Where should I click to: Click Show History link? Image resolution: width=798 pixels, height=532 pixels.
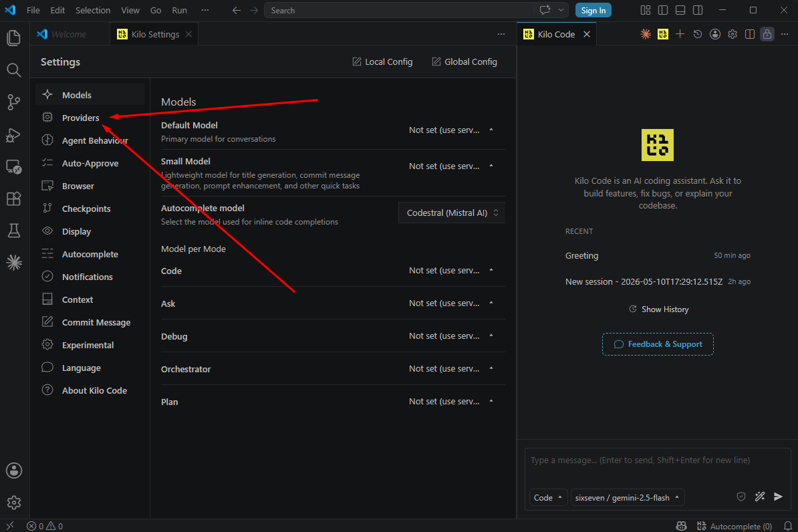coord(658,309)
